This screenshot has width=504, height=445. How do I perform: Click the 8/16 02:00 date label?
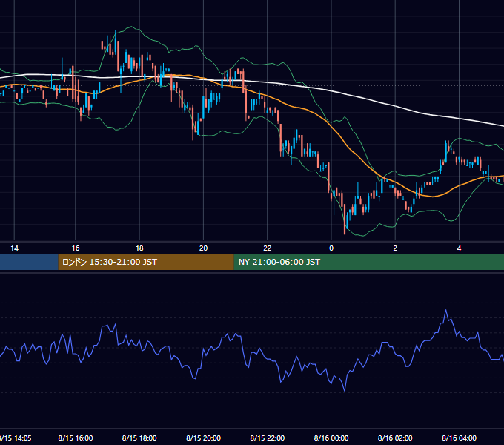tap(395, 438)
